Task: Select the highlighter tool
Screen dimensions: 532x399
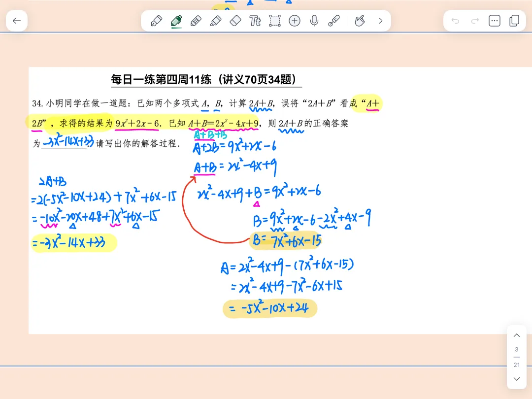Action: coord(216,21)
